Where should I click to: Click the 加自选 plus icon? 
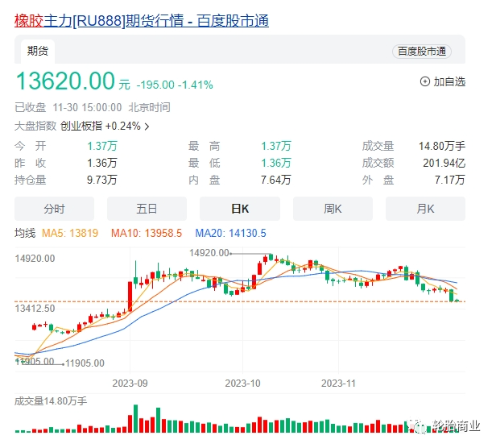pos(425,81)
